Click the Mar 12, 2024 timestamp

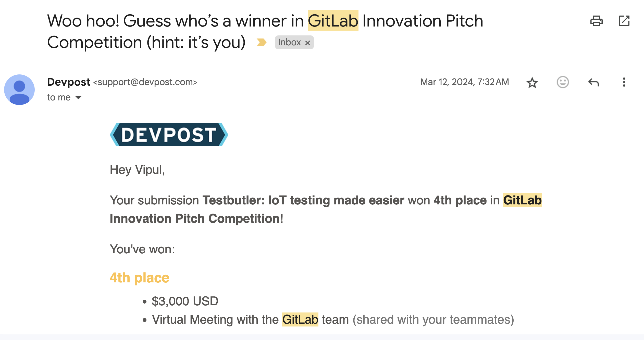[465, 82]
